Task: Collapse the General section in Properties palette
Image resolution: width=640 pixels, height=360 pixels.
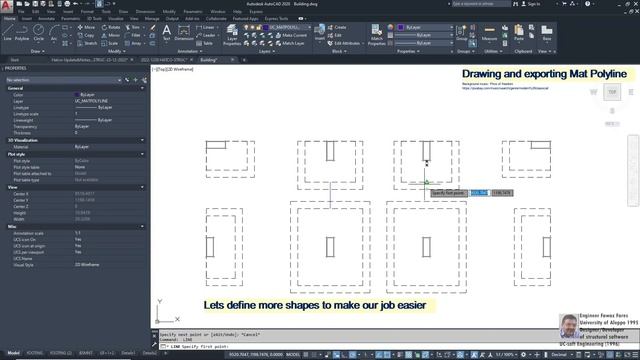Action: (x=142, y=88)
